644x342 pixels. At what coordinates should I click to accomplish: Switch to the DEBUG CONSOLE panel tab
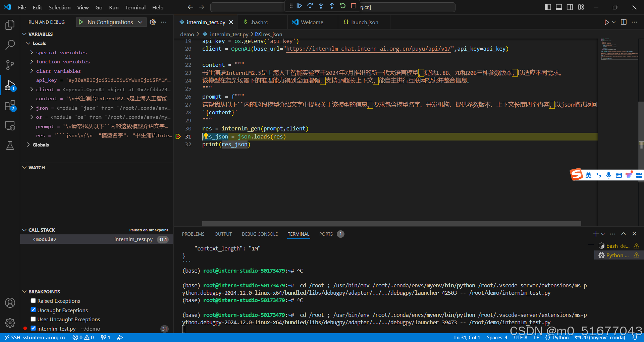pyautogui.click(x=260, y=234)
